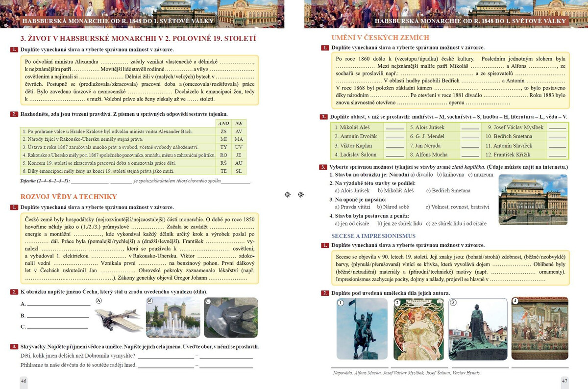This screenshot has height=389, width=588.
Task: Pick the 'UV' answer cell
Action: (239, 147)
